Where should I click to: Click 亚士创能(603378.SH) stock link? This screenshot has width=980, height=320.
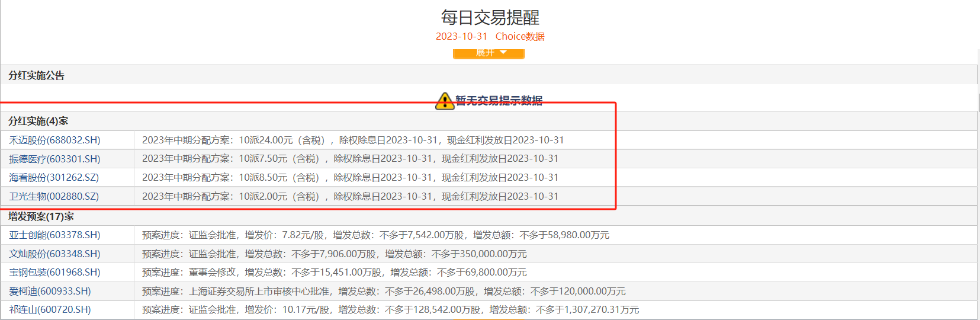54,235
